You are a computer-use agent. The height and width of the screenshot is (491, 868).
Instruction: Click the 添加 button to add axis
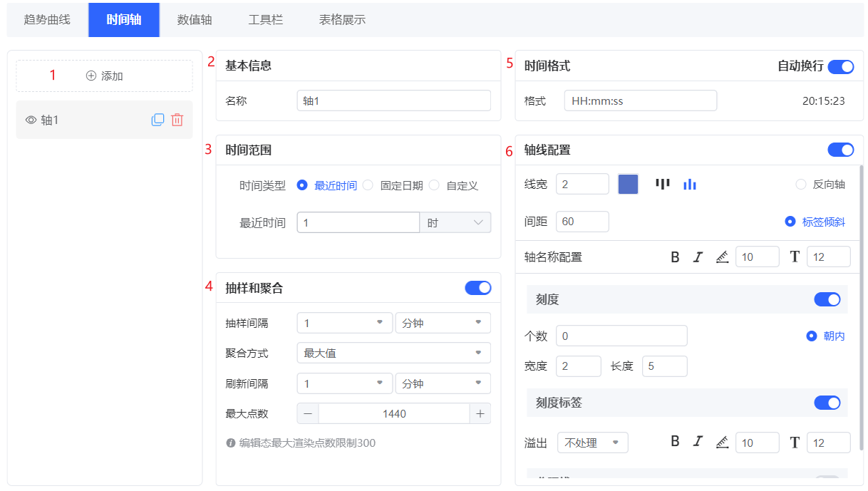click(105, 76)
